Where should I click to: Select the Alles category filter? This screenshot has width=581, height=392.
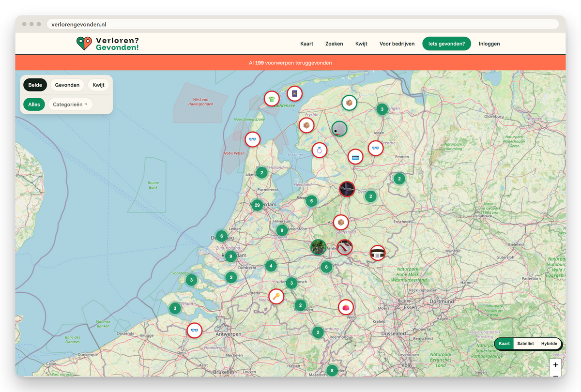(x=34, y=104)
